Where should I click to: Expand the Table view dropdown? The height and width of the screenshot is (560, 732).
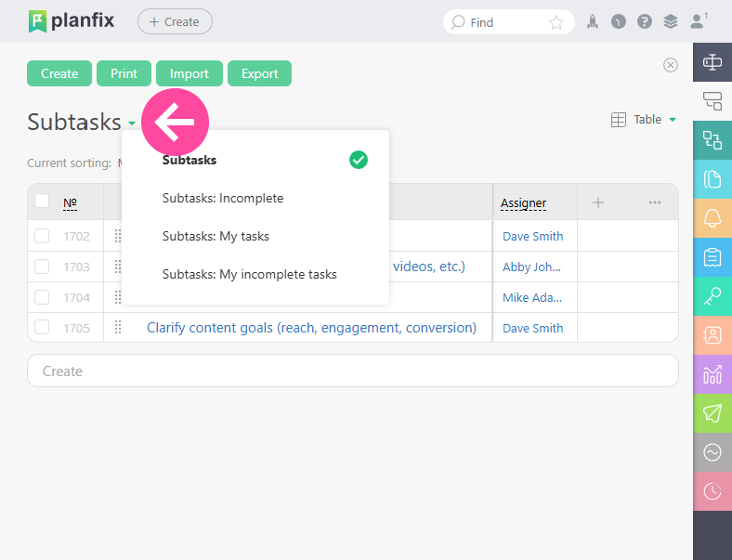tap(644, 120)
